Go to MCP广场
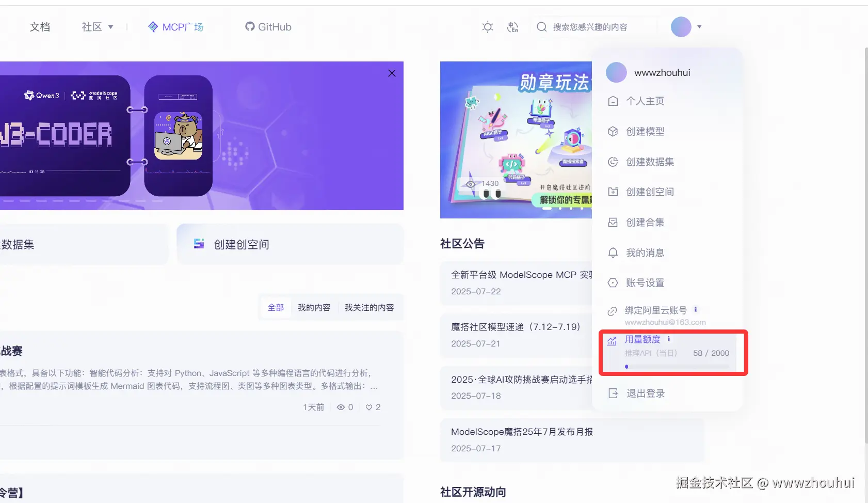 point(183,27)
